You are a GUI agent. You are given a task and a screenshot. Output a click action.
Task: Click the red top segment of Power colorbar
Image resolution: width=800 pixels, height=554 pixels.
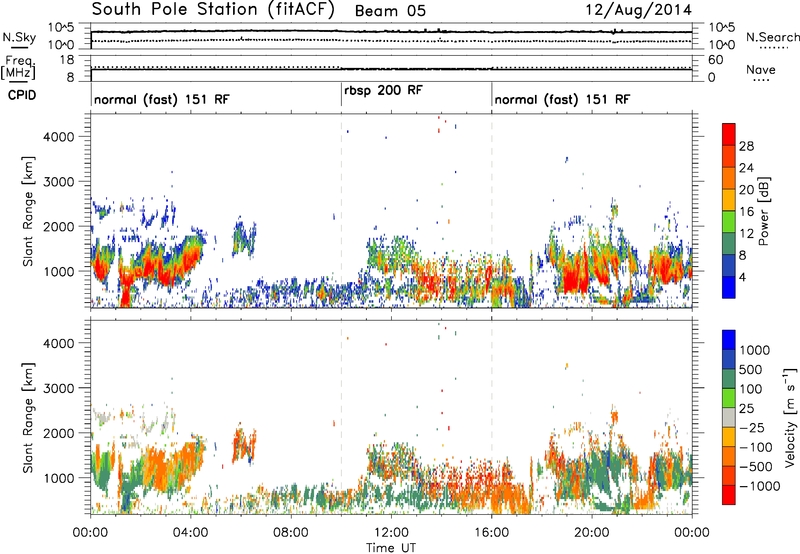click(729, 134)
